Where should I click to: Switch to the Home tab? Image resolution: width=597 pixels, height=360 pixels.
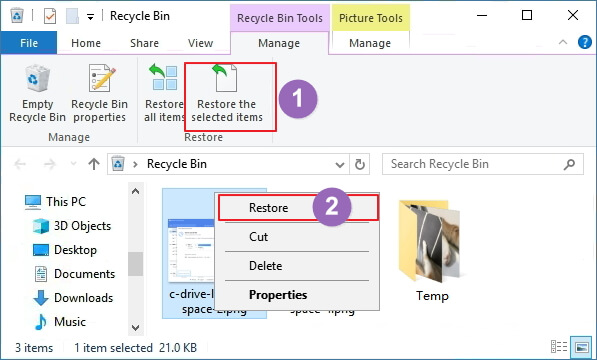pyautogui.click(x=86, y=43)
